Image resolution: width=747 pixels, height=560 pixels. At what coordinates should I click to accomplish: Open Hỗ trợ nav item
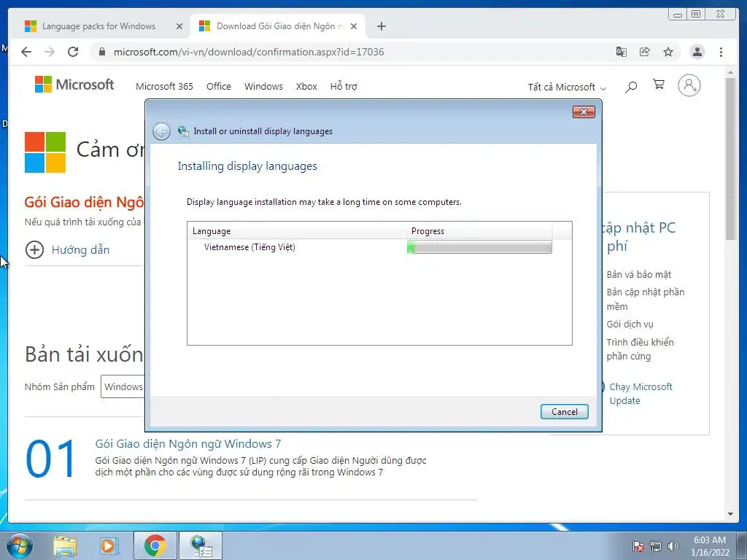(x=344, y=86)
